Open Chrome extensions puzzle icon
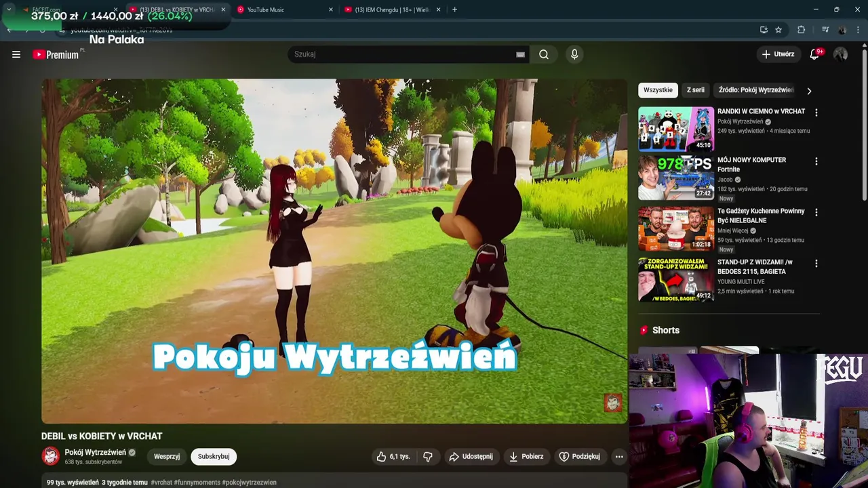This screenshot has width=868, height=488. (x=801, y=30)
